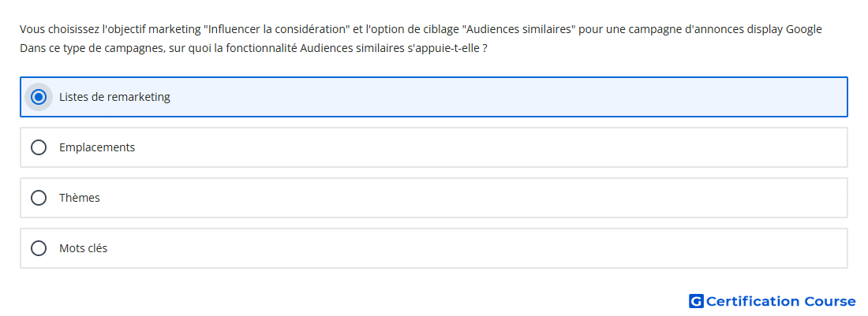
Task: Click empty area of highlighted remarketing option row
Action: click(x=498, y=97)
